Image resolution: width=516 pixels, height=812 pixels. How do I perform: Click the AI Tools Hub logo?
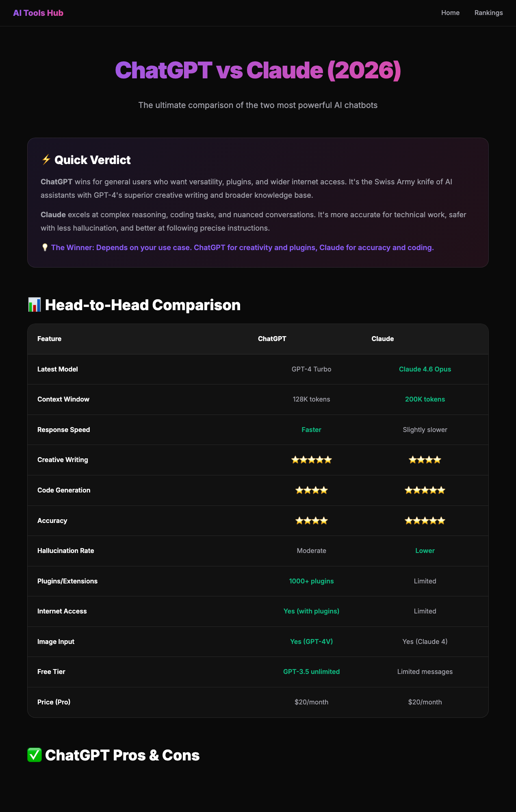pyautogui.click(x=38, y=13)
